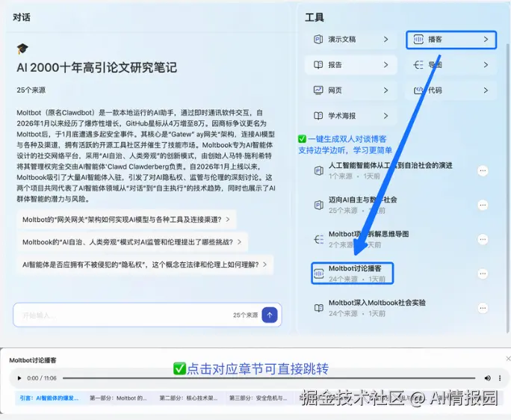
Task: Open Moltbot深入Moltbook社会实验 item
Action: [x=377, y=308]
